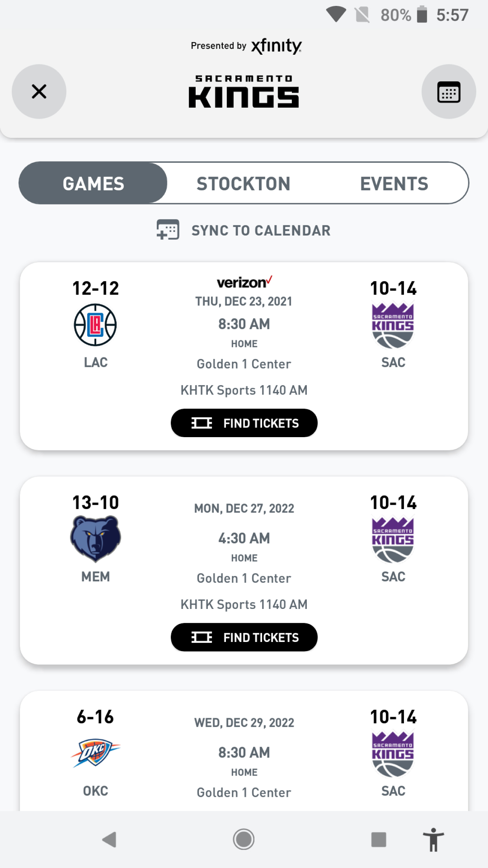Switch to the Stockton tab
Viewport: 488px width, 868px height.
(x=244, y=184)
